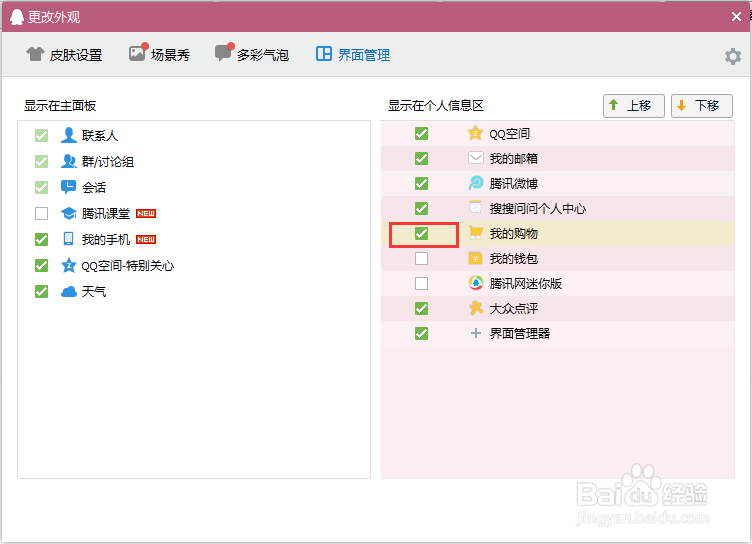Click the 界面管理器 plus icon
The height and width of the screenshot is (544, 752).
click(x=475, y=333)
